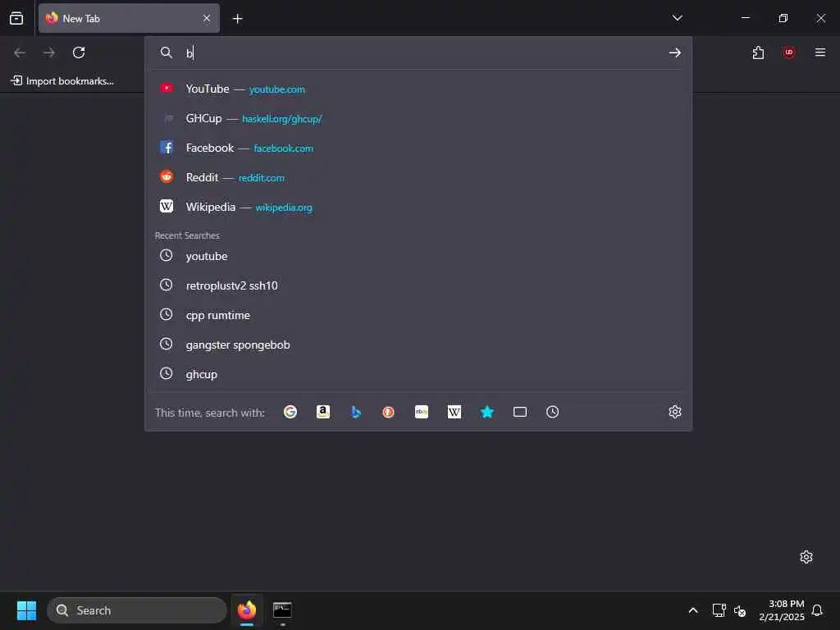Select recent search 'cpp rumtime'
Viewport: 840px width, 630px height.
pos(418,315)
